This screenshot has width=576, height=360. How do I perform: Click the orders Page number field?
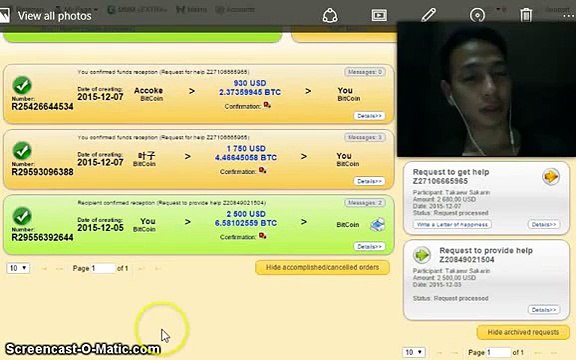coord(103,268)
